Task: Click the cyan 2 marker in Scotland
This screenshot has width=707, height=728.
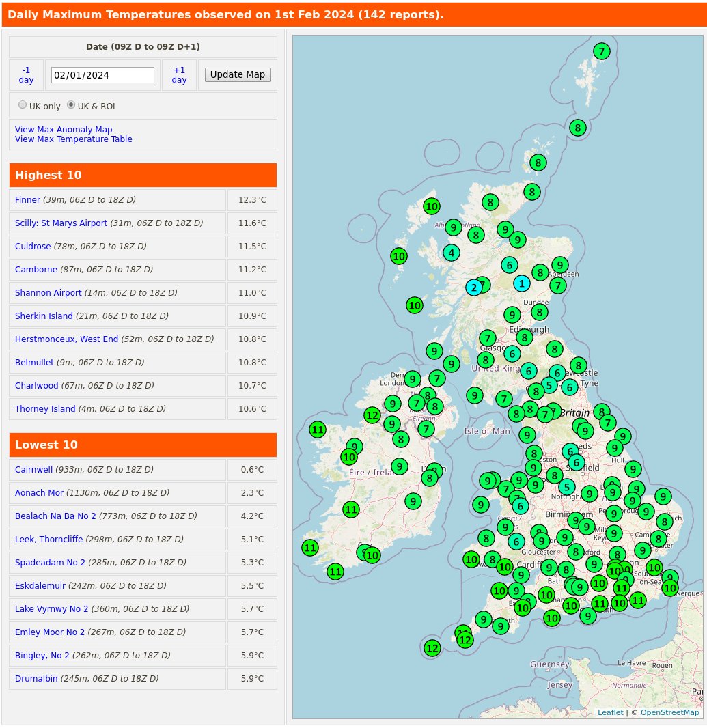Action: [474, 288]
